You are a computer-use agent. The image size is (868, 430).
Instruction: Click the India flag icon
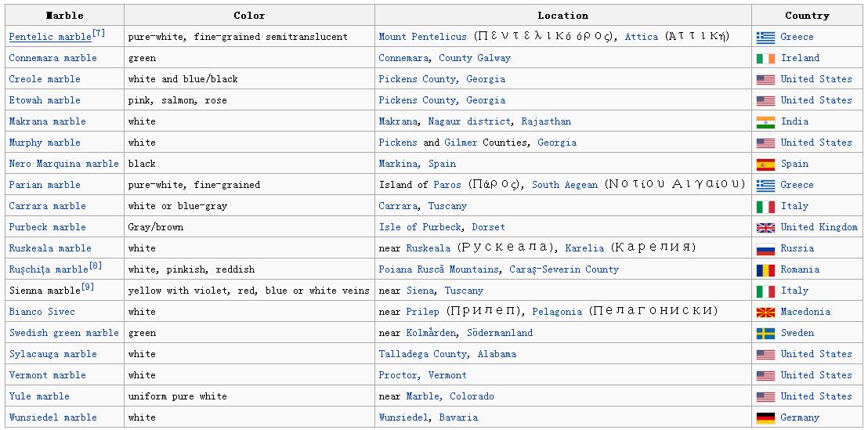765,121
